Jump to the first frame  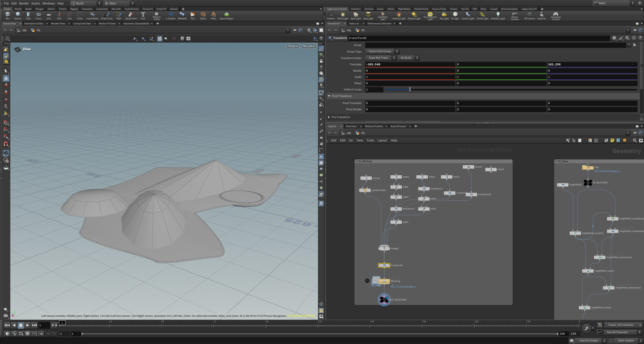[x=7, y=325]
